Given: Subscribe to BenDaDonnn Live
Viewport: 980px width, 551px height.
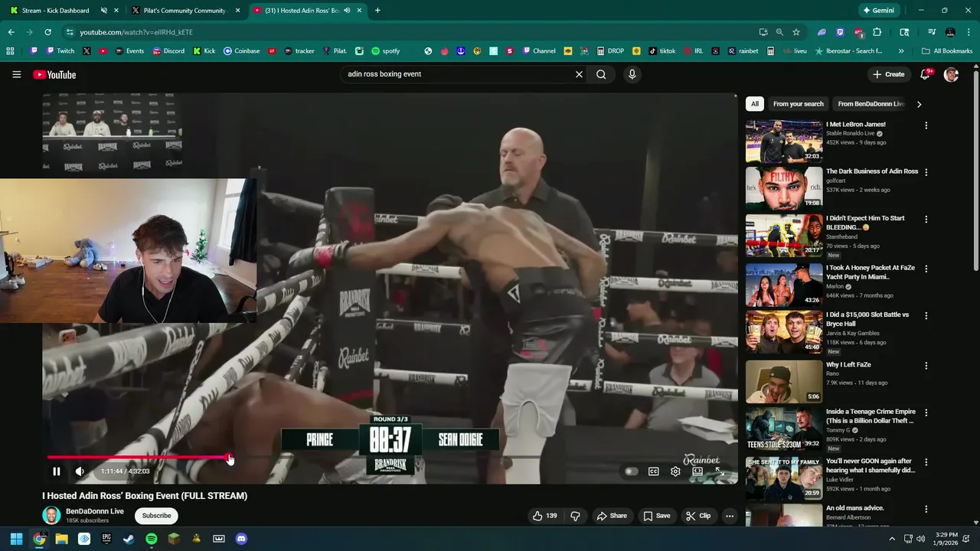Looking at the screenshot, I should [156, 516].
